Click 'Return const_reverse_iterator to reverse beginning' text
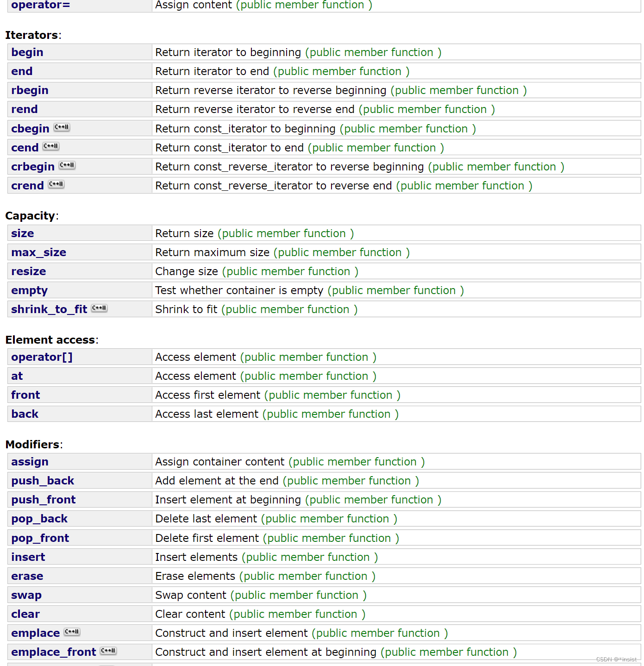This screenshot has width=644, height=666. coord(290,167)
